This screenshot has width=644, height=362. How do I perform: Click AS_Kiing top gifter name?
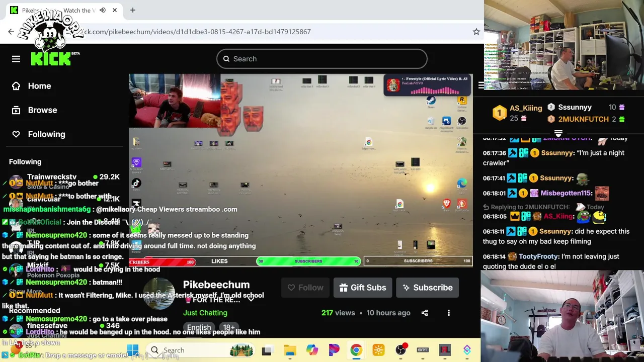tap(526, 108)
